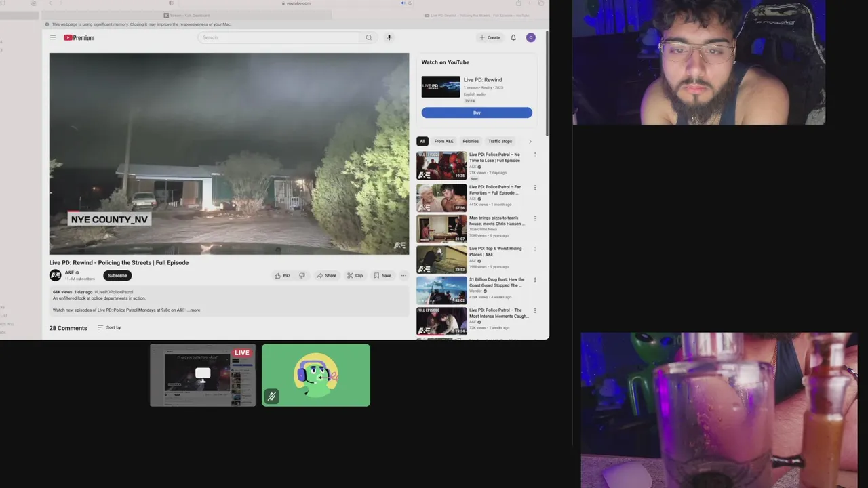Screen dimensions: 868x488
Task: Submit search with magnifying glass icon
Action: (x=369, y=37)
